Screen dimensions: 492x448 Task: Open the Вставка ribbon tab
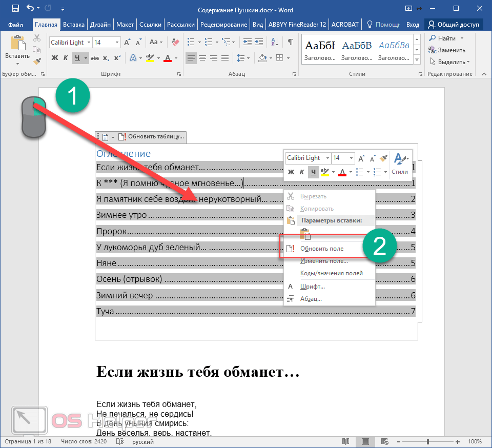(74, 24)
